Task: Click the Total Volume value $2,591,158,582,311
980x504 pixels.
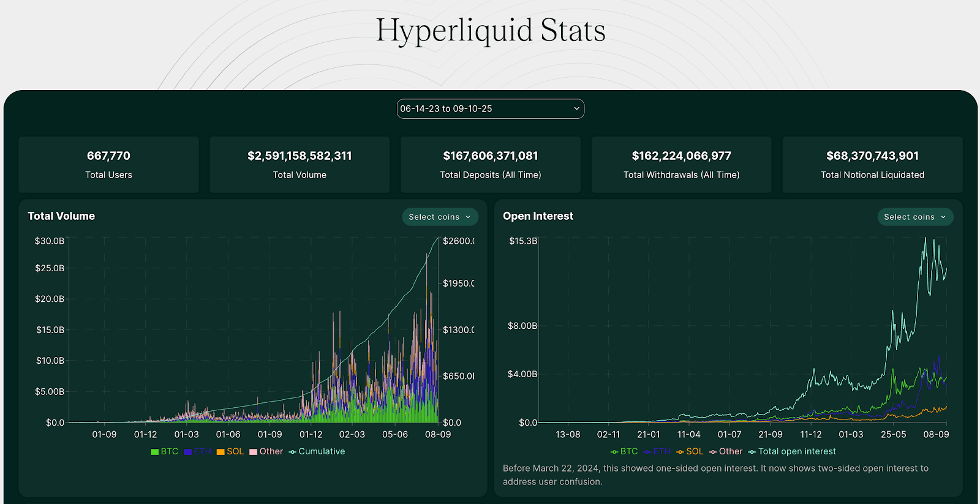Action: pyautogui.click(x=300, y=156)
